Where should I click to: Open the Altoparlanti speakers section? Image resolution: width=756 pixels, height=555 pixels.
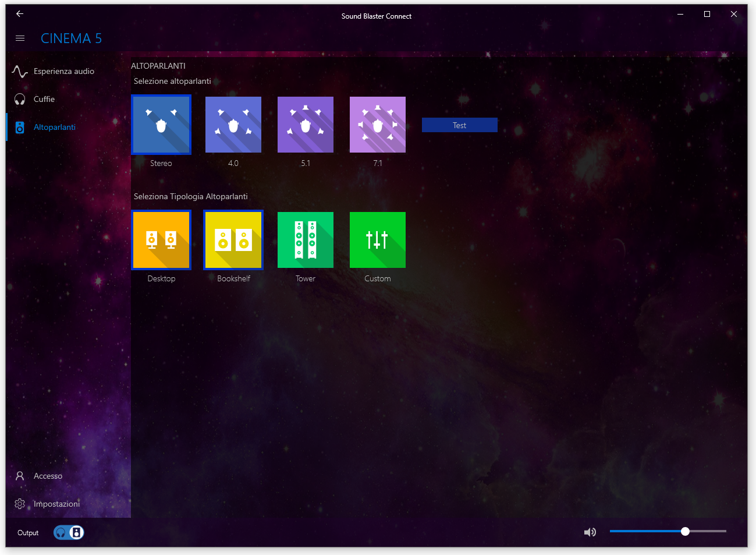[x=68, y=127]
